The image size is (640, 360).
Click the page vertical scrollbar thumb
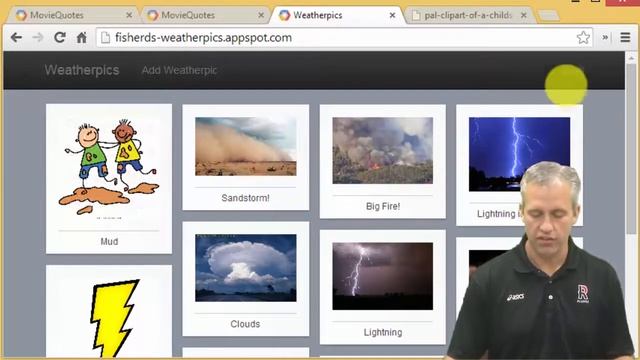[631, 150]
